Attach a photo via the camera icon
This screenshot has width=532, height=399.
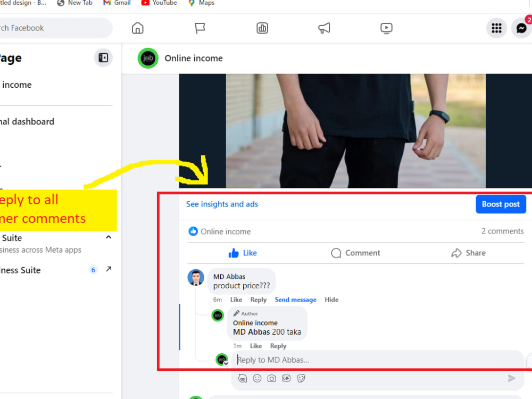tap(272, 378)
